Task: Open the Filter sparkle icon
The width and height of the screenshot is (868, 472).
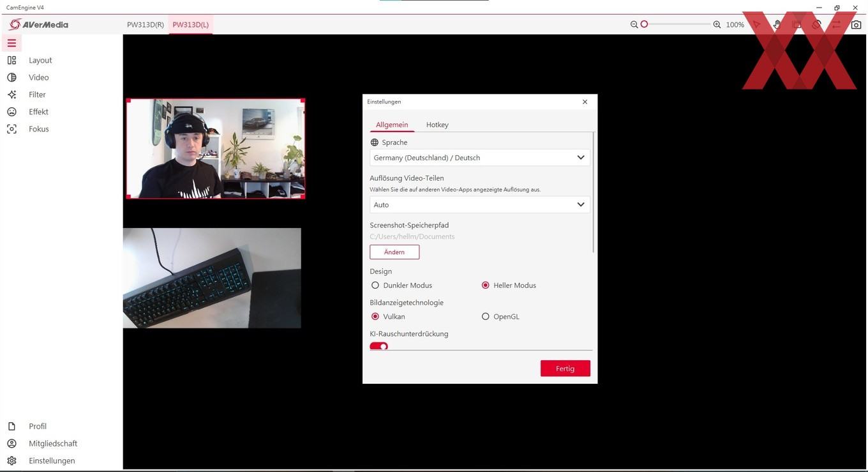Action: tap(11, 95)
